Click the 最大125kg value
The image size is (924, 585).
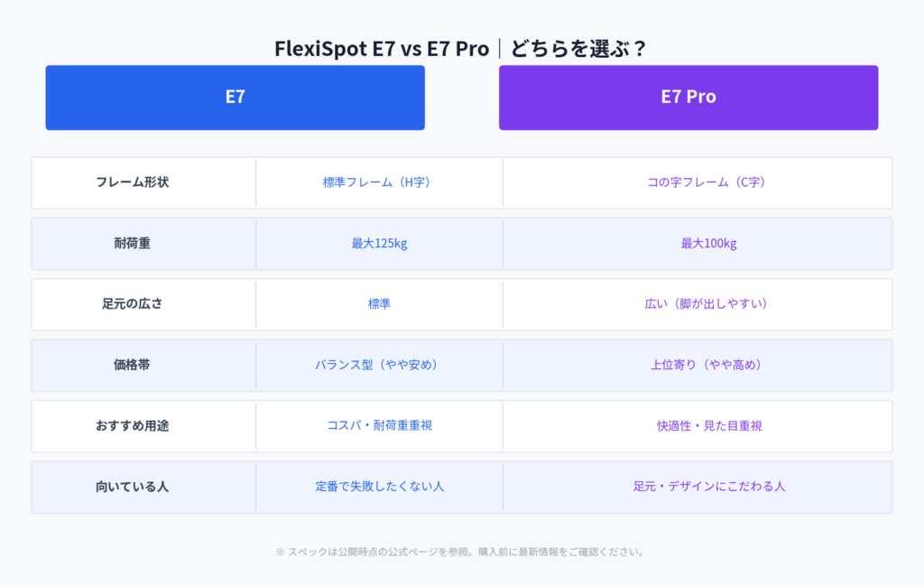379,243
